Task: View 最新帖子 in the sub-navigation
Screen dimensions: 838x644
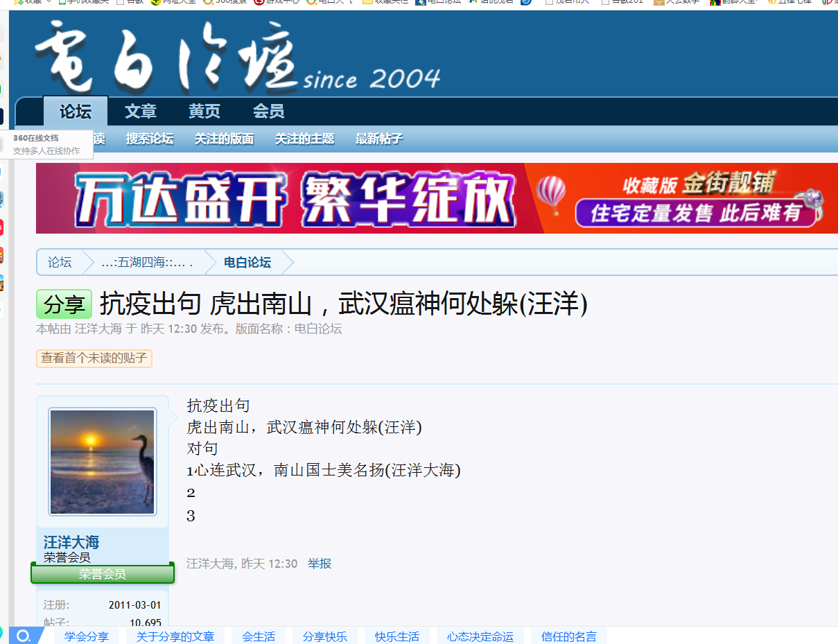Action: [x=379, y=139]
